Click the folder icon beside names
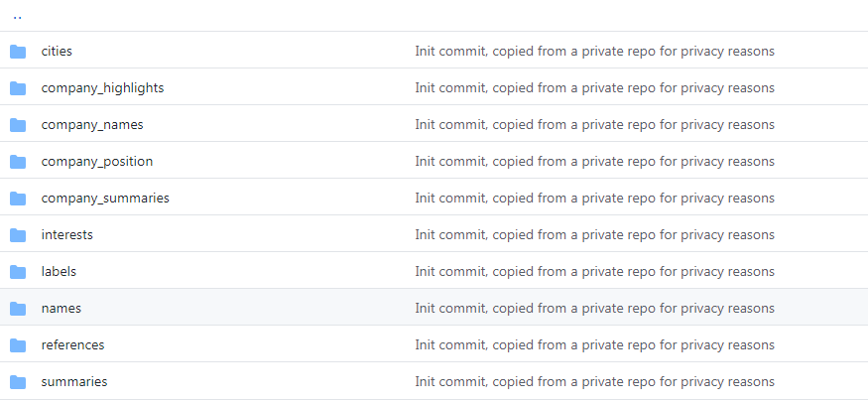Image resolution: width=868 pixels, height=403 pixels. pos(18,309)
